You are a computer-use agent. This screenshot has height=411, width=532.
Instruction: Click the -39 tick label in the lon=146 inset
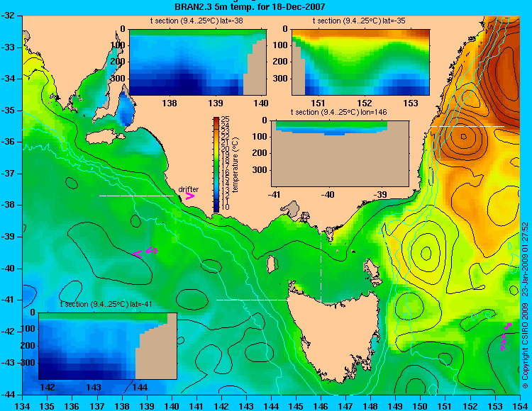coord(382,194)
